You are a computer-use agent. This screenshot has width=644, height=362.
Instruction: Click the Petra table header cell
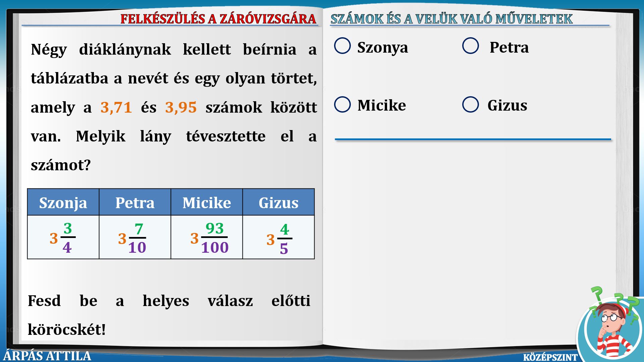click(x=135, y=202)
